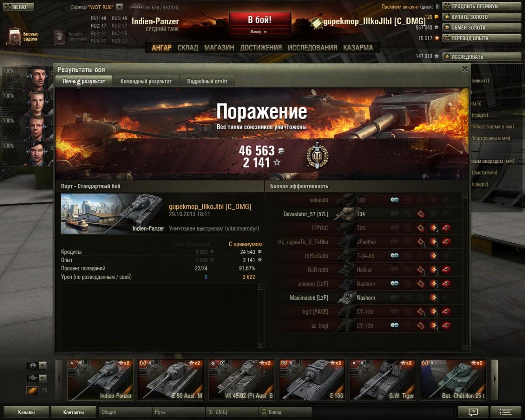Click the В бой! button

[260, 20]
